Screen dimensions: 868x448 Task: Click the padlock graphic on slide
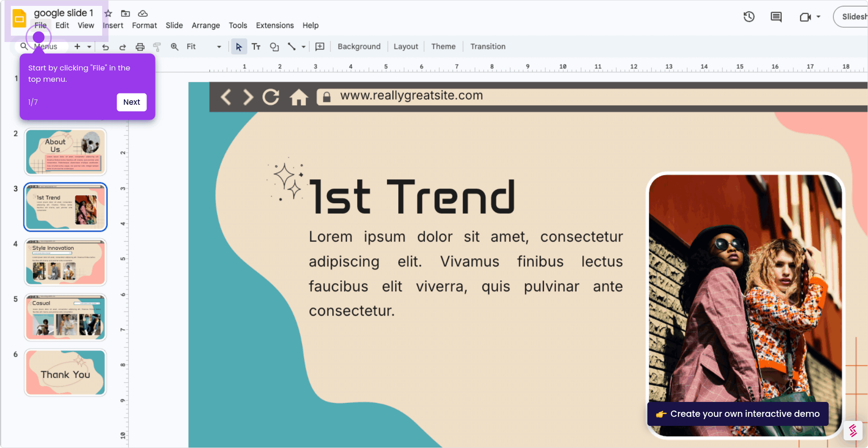click(x=327, y=97)
